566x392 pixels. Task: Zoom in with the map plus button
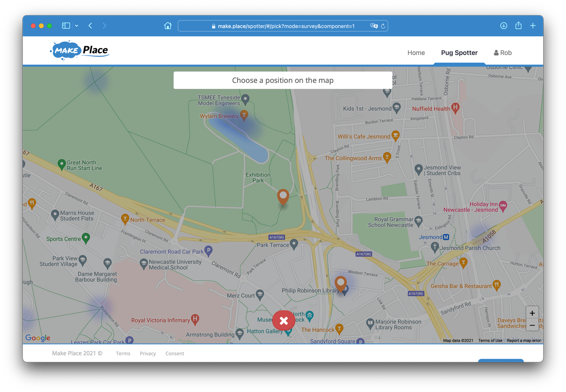(532, 313)
